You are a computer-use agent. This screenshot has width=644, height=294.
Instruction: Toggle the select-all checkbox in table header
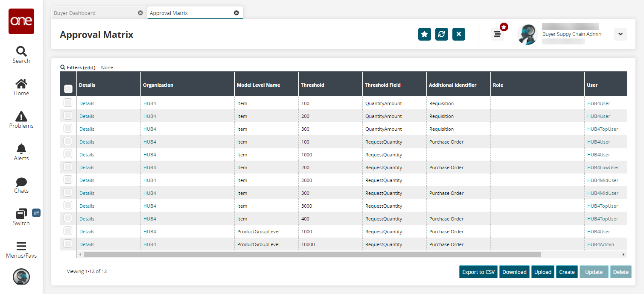[68, 89]
